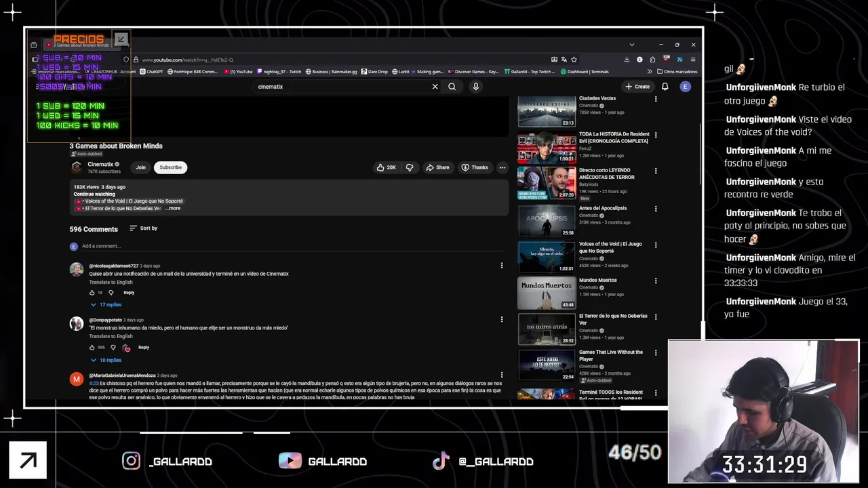This screenshot has height=488, width=868.
Task: Open the browser downloads icon
Action: coord(627,60)
